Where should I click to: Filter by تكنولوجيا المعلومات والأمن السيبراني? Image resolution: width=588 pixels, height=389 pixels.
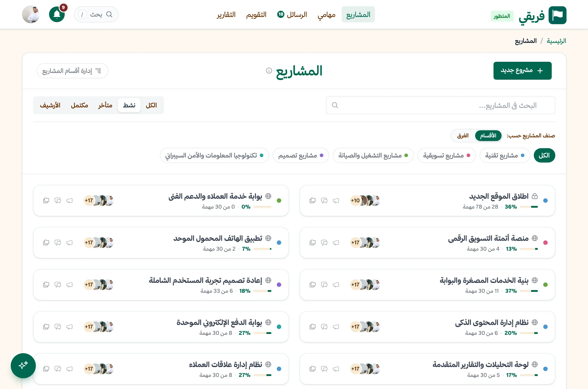pyautogui.click(x=215, y=156)
